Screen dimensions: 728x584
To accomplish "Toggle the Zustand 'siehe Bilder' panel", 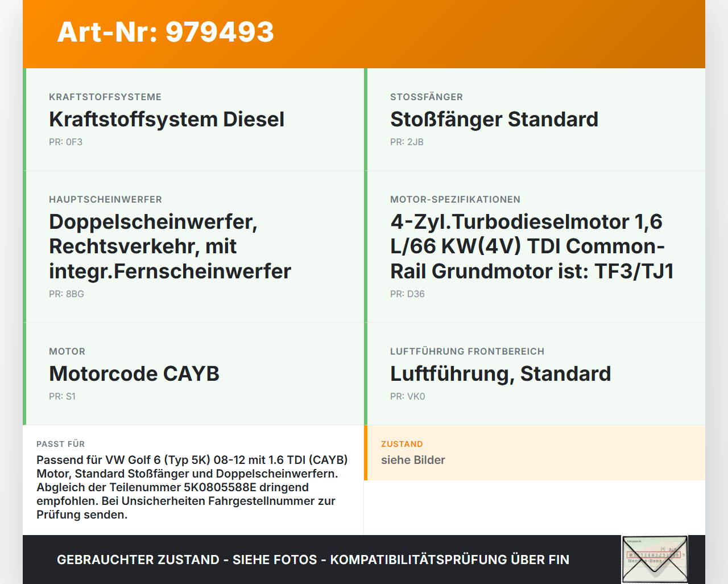I will [x=535, y=453].
